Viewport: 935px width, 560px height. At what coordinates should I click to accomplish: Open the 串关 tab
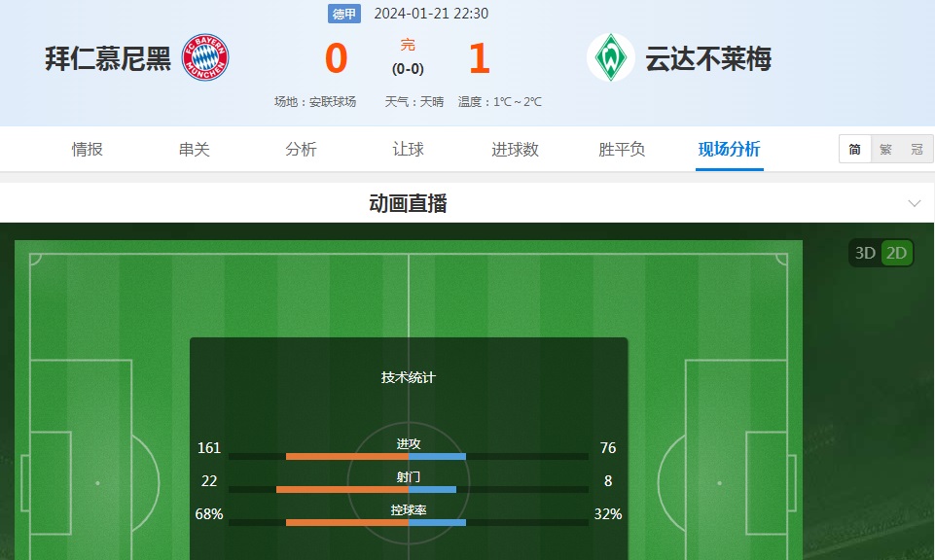(195, 150)
